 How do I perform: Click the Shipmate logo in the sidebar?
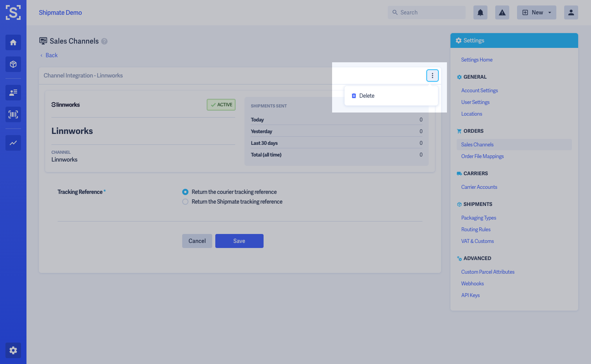13,12
